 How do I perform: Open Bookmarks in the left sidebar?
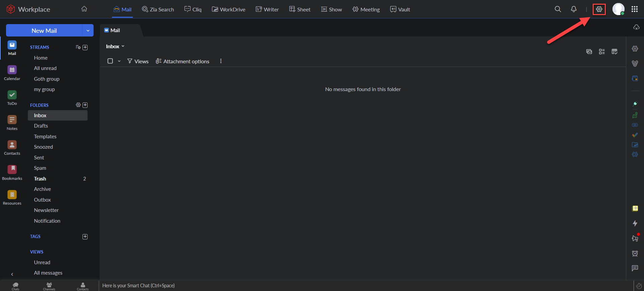tap(12, 172)
